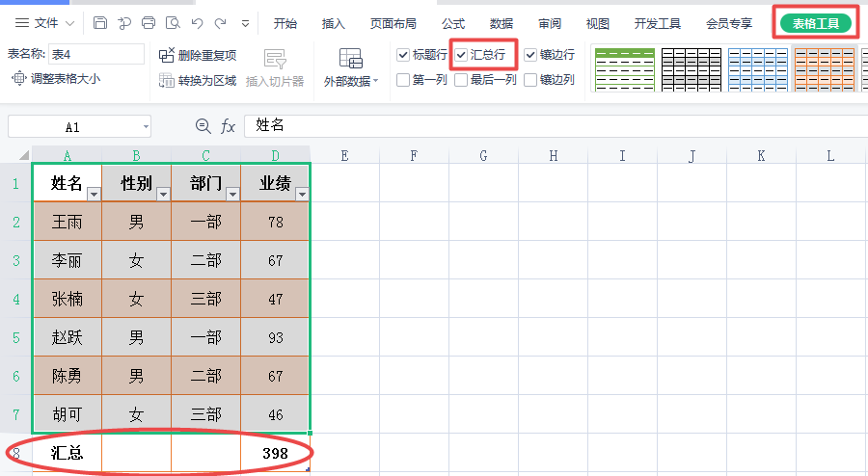Click the 转换为区域 icon
The width and height of the screenshot is (868, 476).
click(x=167, y=81)
